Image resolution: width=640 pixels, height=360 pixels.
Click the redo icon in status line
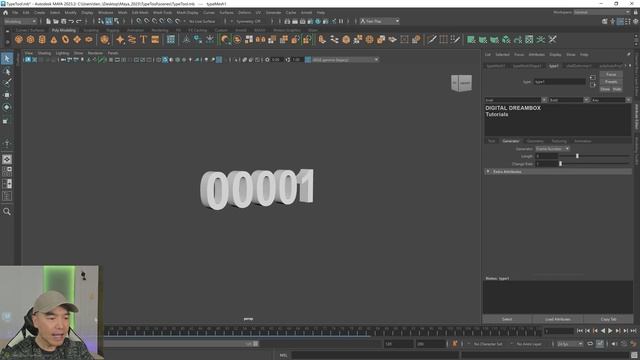(x=79, y=21)
